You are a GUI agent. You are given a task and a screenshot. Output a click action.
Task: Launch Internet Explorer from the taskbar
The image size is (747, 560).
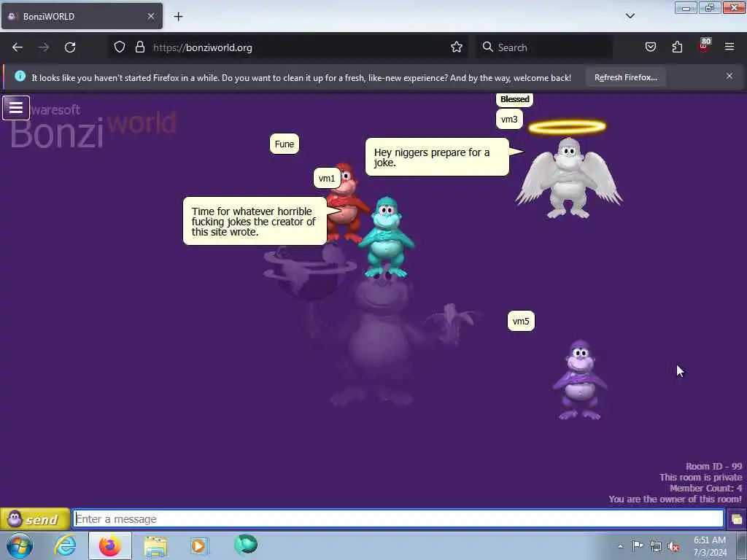click(65, 545)
